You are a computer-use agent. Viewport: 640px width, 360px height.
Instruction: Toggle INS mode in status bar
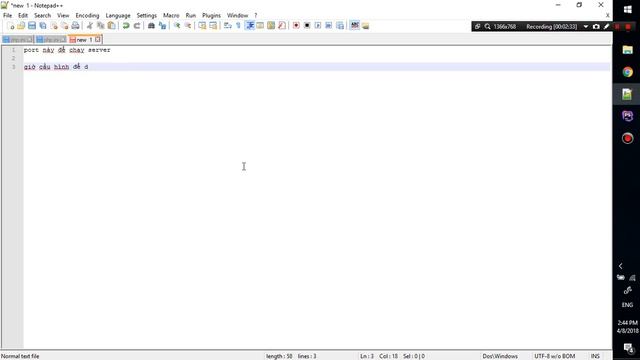click(595, 356)
